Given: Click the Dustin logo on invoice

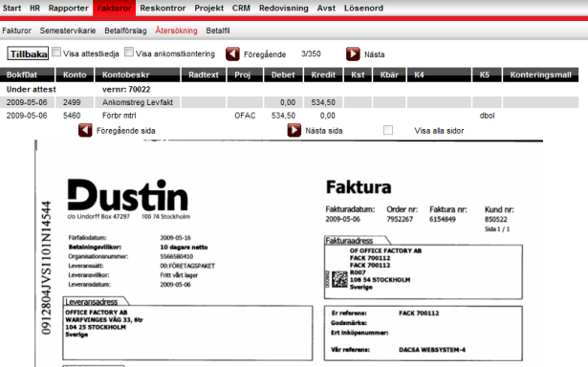Looking at the screenshot, I should tap(127, 195).
